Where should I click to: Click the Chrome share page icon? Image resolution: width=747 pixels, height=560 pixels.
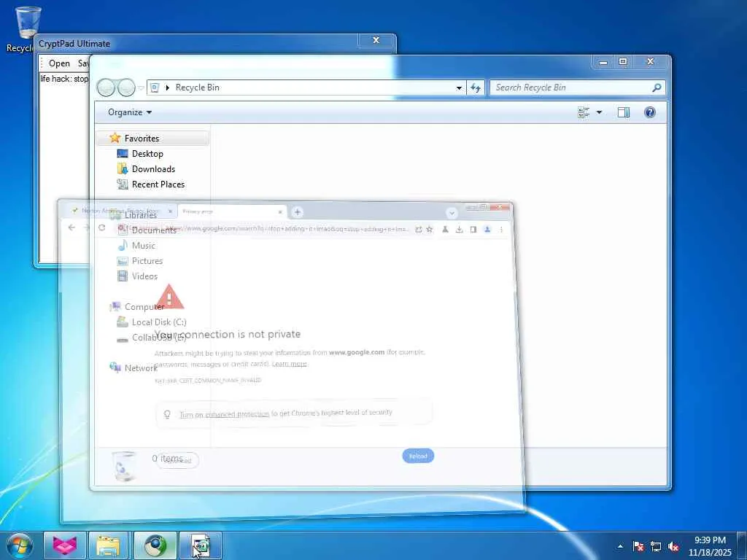point(418,230)
